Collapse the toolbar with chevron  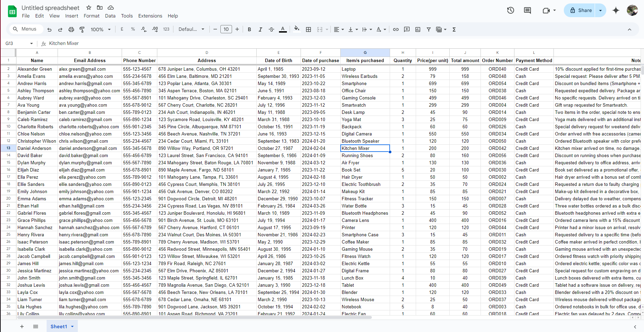[x=630, y=29]
